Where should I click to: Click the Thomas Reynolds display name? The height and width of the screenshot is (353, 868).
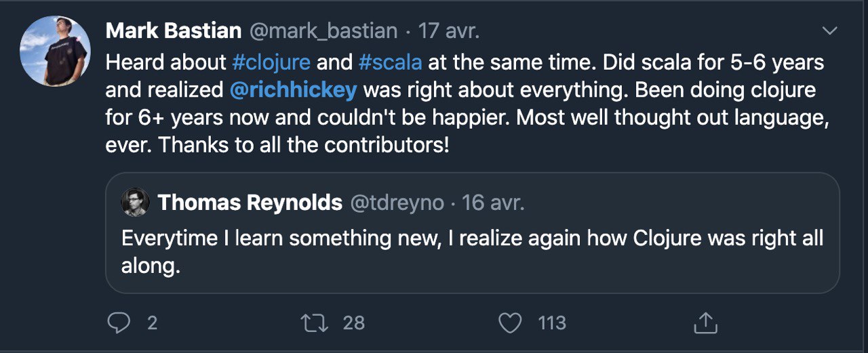click(x=250, y=203)
